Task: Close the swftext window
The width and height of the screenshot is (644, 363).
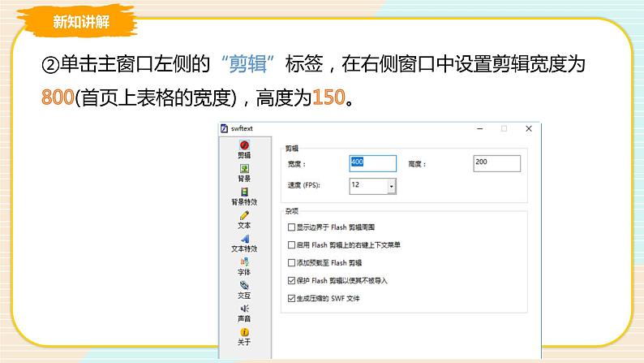Action: (529, 128)
